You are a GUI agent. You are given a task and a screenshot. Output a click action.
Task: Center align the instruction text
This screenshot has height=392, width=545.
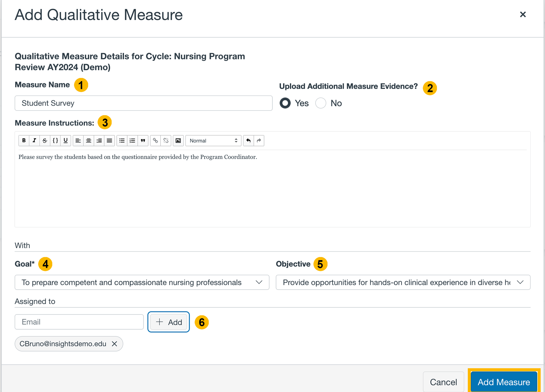(x=89, y=141)
